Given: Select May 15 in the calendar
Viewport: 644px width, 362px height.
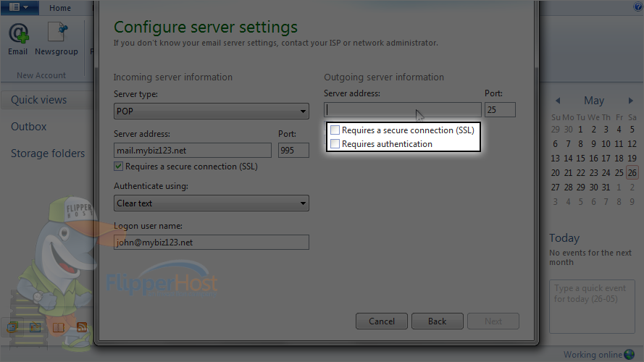Looking at the screenshot, I should pos(580,159).
